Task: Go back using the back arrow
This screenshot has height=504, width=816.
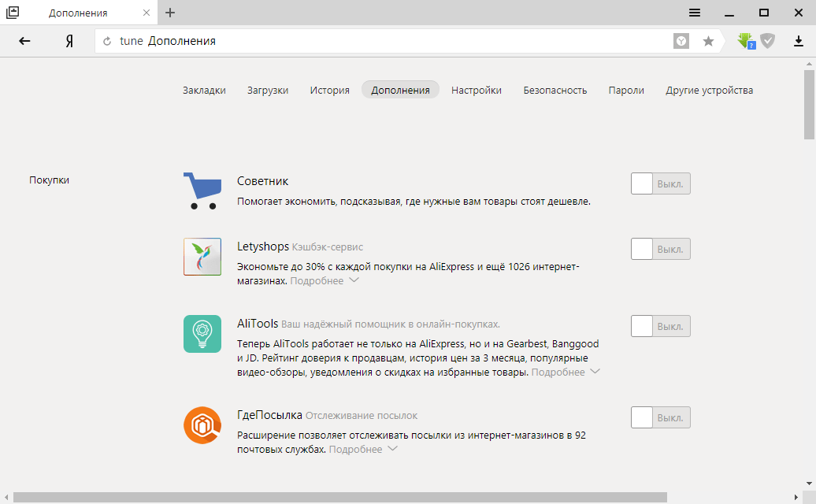Action: click(x=24, y=40)
